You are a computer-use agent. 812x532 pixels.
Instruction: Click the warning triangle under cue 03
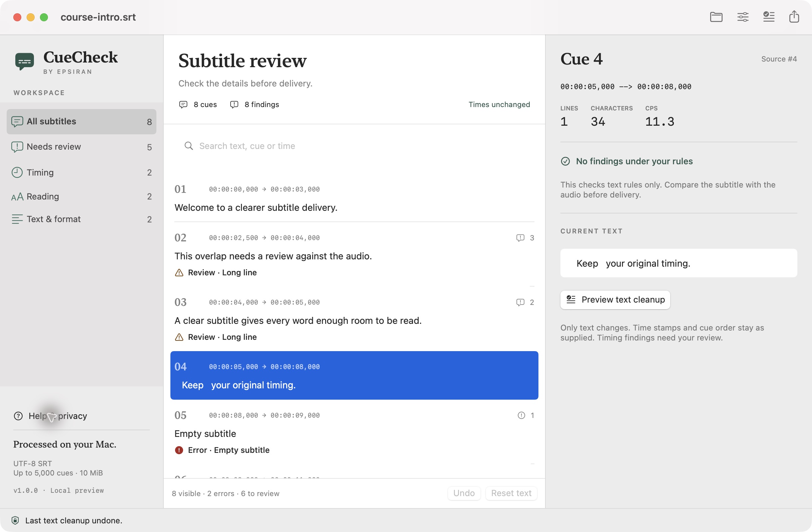pos(179,337)
